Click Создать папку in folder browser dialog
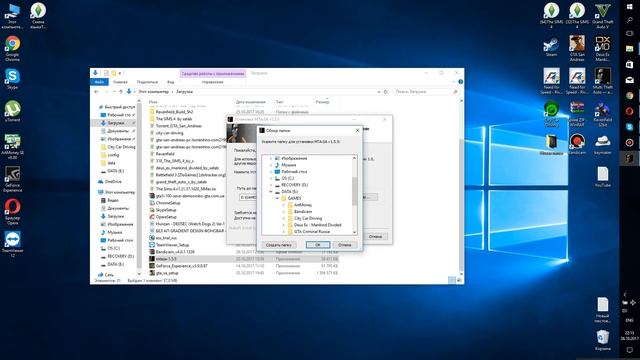The height and width of the screenshot is (360, 640). pyautogui.click(x=278, y=245)
